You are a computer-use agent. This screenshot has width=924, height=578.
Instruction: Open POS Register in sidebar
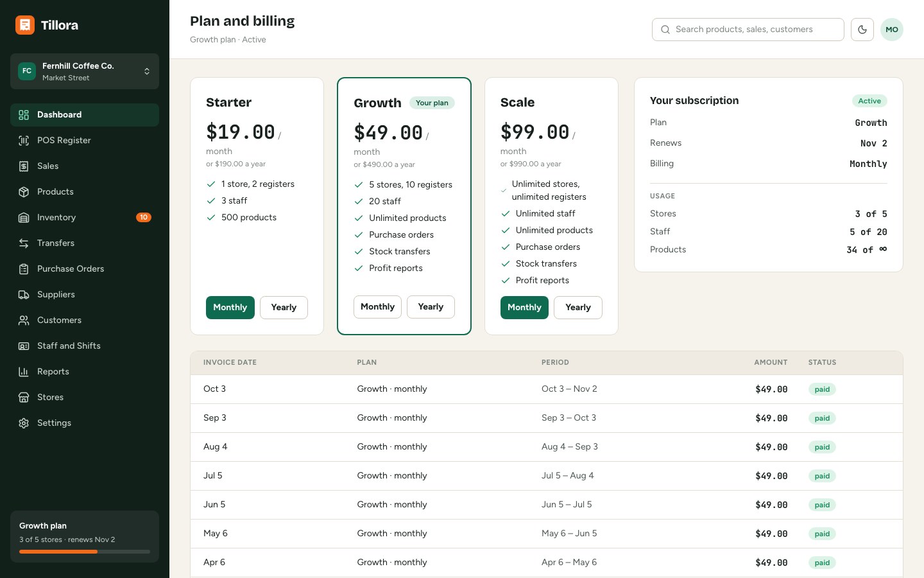85,141
